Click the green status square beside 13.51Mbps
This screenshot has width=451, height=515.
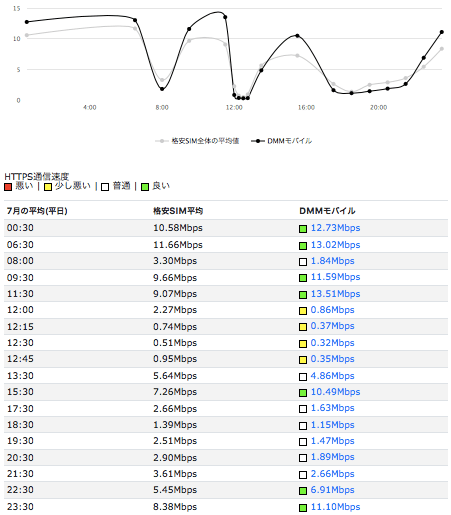(303, 295)
